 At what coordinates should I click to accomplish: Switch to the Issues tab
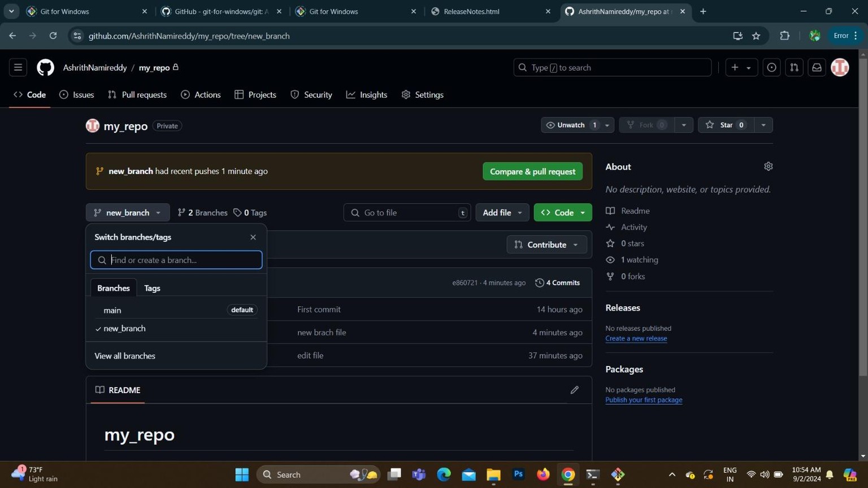pyautogui.click(x=77, y=94)
